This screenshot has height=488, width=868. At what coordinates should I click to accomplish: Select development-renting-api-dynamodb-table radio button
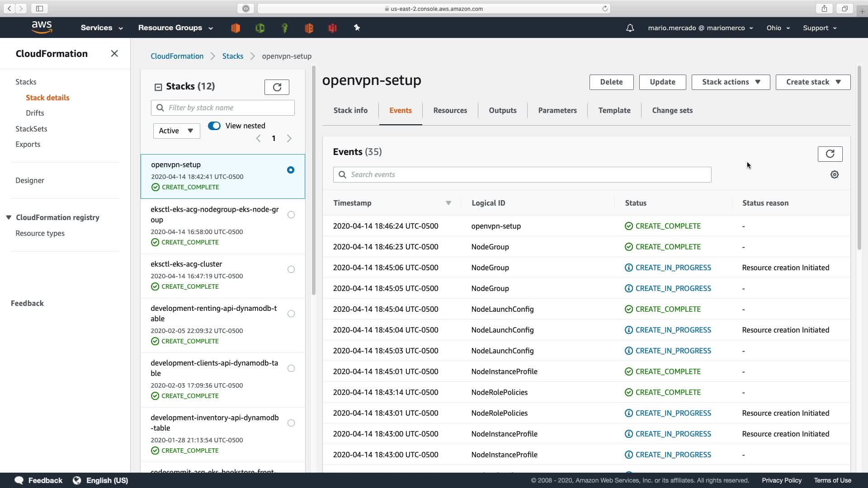[291, 314]
